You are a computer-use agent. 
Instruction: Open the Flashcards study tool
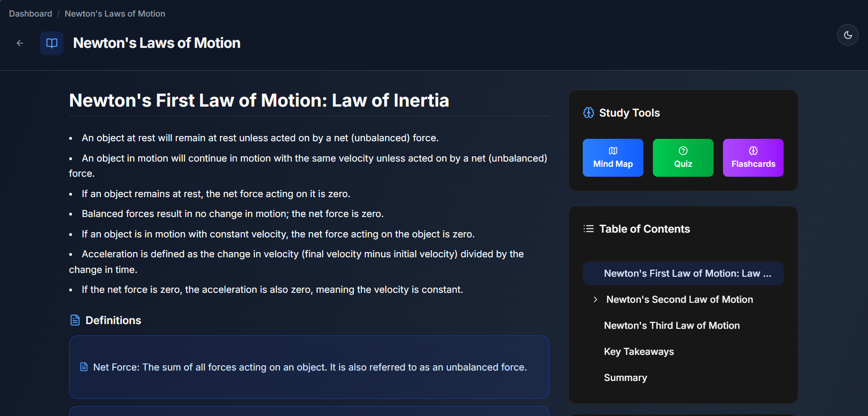pos(753,158)
